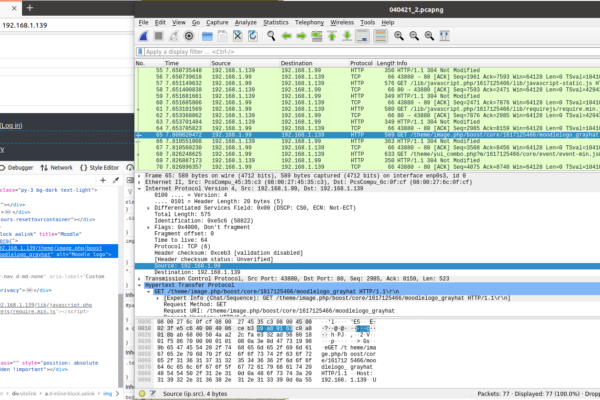600x400 pixels.
Task: Reload this capture file
Action: 253,36
